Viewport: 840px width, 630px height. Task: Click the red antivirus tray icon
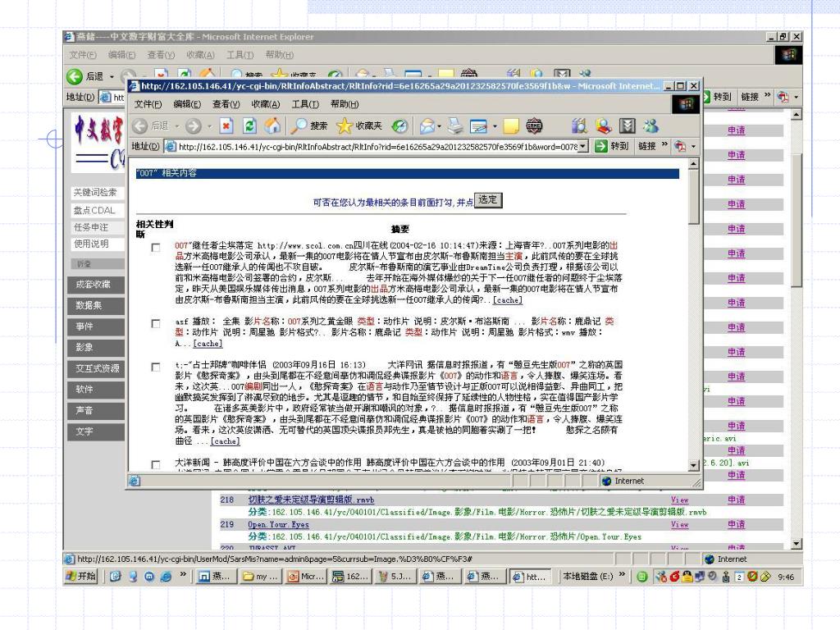pyautogui.click(x=674, y=577)
